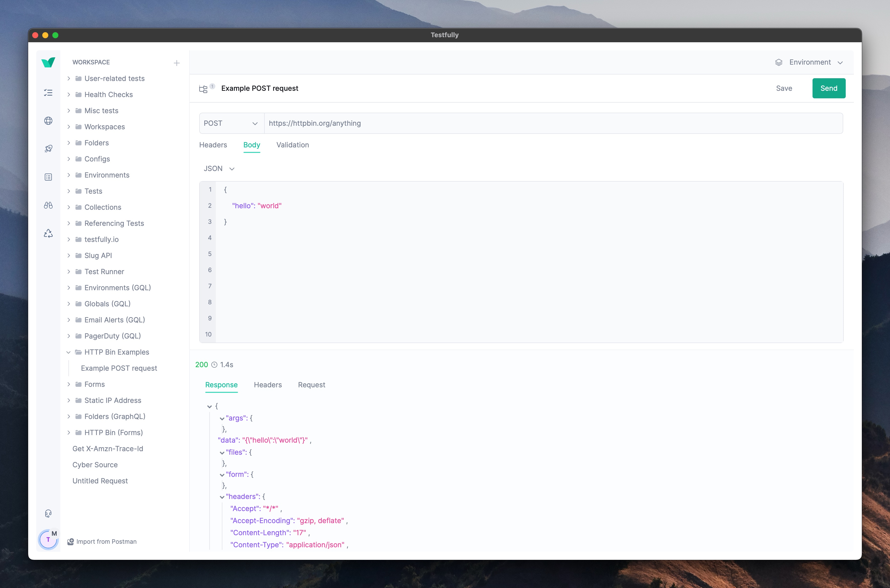
Task: Select the Static IP Address folder
Action: [x=113, y=400]
